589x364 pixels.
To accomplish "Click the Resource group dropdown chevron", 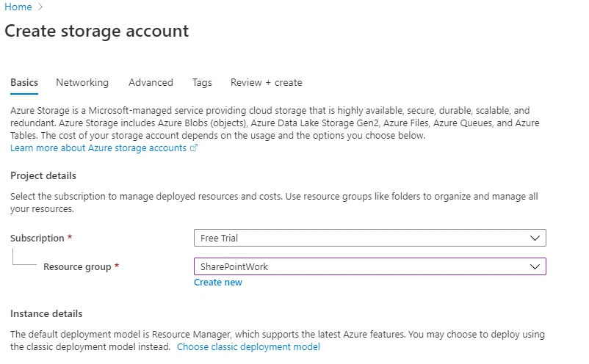I will (535, 266).
